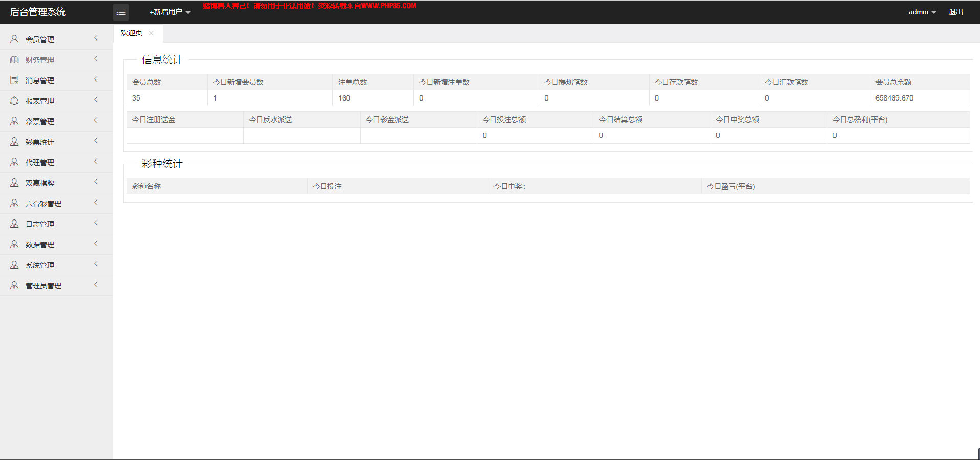This screenshot has height=460, width=980.
Task: Click the 退出 logout link
Action: point(955,12)
